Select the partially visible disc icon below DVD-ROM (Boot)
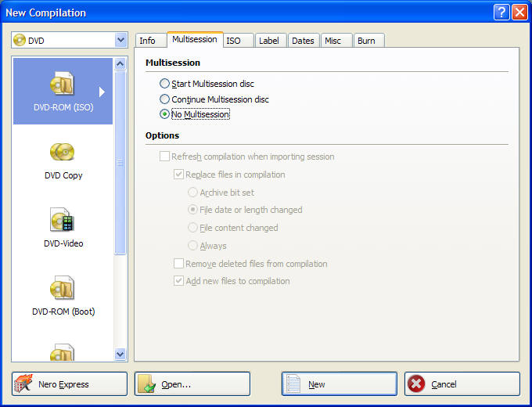The image size is (532, 407). 62,352
